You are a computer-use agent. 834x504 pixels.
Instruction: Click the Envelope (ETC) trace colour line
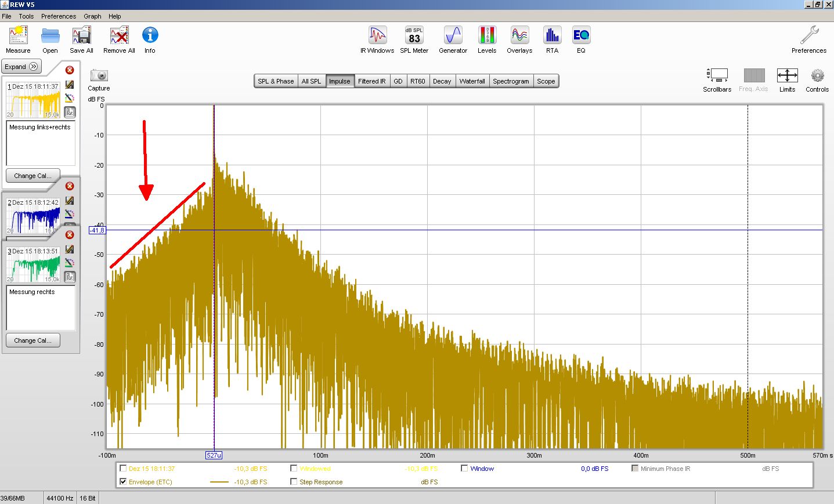pos(219,482)
